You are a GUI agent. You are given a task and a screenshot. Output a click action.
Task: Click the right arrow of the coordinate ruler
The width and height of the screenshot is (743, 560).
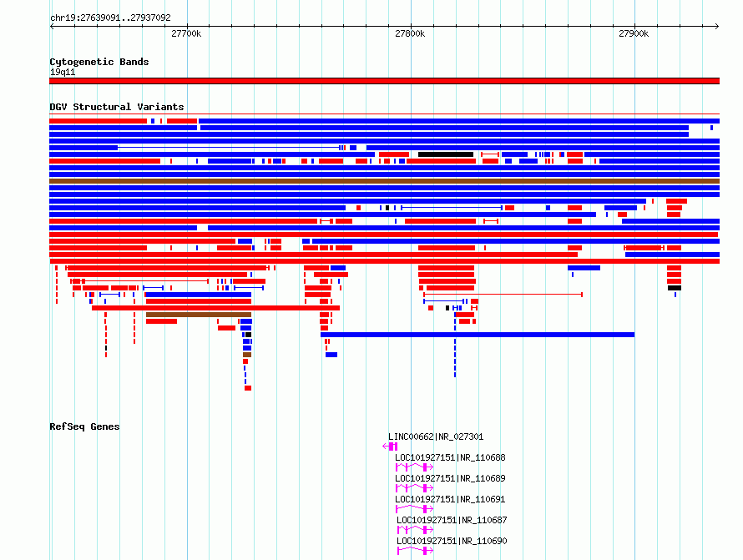716,27
